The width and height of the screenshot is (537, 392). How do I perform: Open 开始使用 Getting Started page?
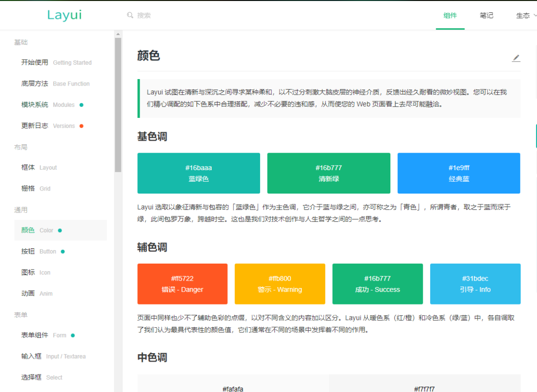pos(56,63)
